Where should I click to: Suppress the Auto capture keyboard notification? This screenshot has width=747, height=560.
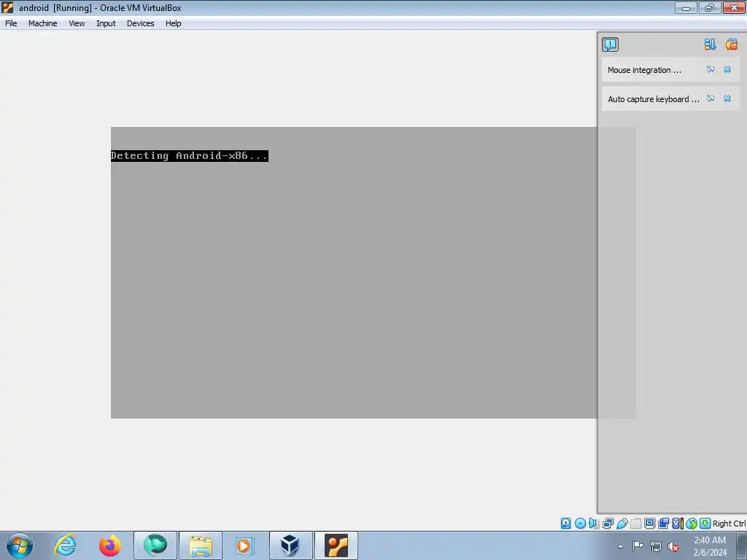[x=711, y=98]
